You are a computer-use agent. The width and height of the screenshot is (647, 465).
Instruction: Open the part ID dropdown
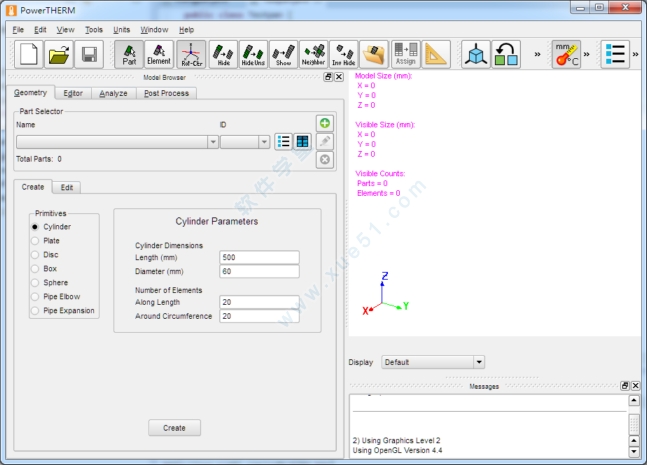click(264, 142)
